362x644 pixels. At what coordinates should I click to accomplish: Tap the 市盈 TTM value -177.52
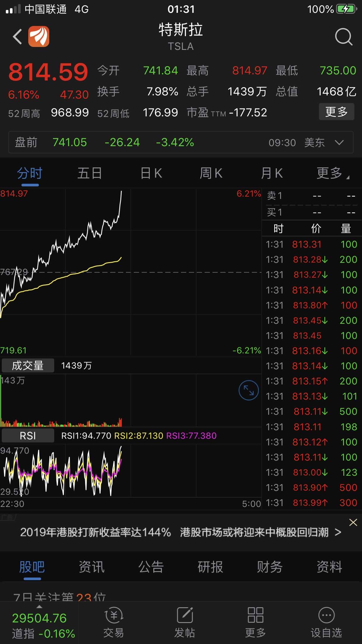pos(248,113)
